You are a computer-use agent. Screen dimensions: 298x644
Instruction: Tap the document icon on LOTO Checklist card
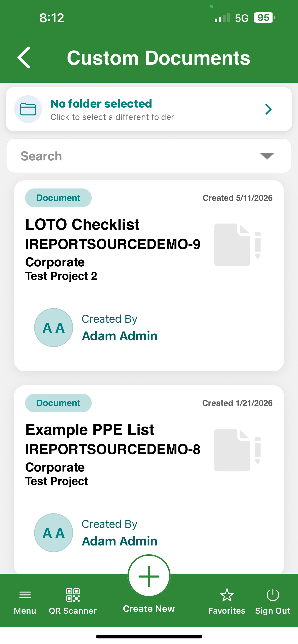coord(237,245)
